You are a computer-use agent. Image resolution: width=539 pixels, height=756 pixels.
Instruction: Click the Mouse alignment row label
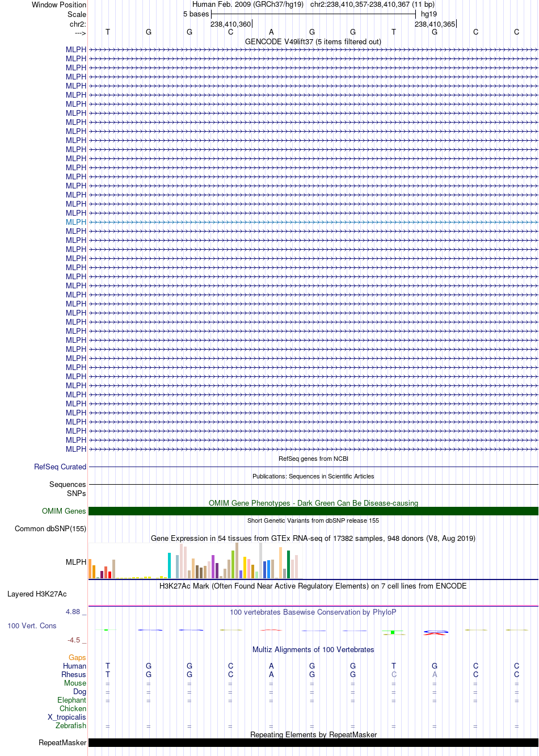(x=75, y=683)
